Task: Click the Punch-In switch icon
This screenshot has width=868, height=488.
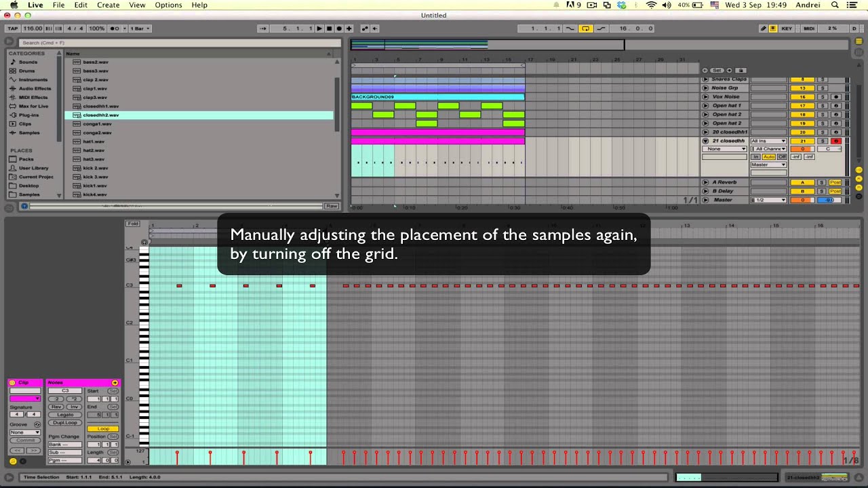Action: pyautogui.click(x=570, y=28)
